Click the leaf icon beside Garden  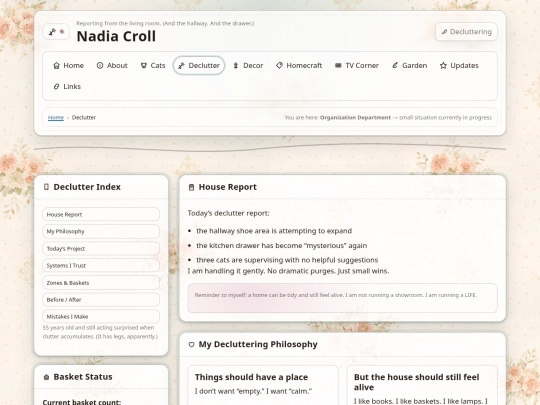pos(395,65)
